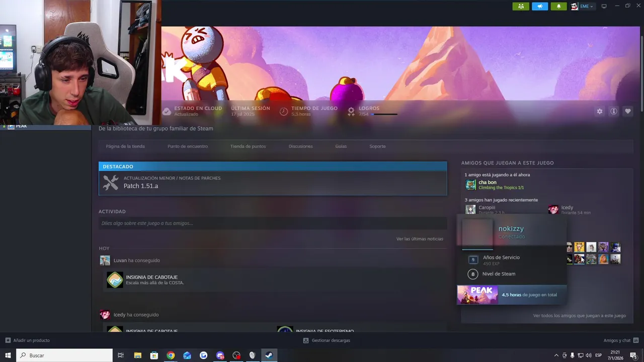Open Microsoft Store from taskbar
644x362 pixels.
(154, 355)
